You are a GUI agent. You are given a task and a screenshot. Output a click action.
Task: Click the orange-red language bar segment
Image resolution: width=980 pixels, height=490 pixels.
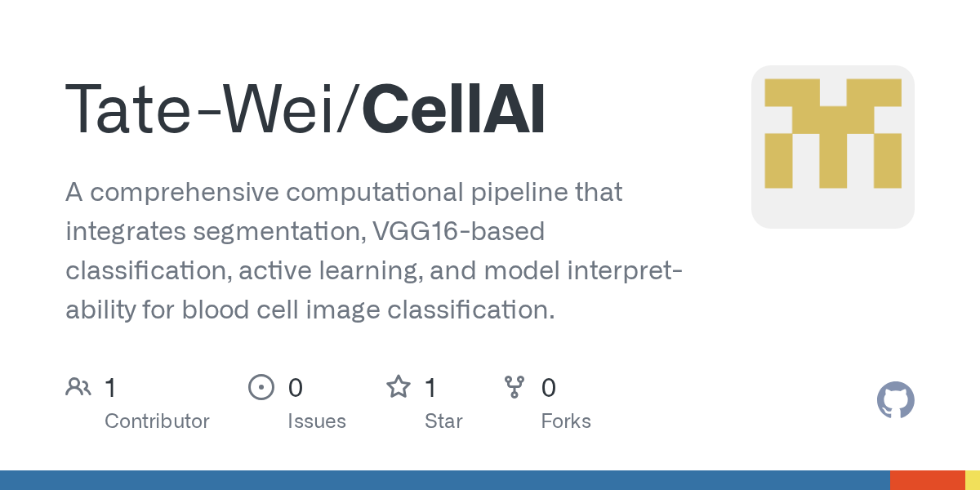tap(927, 480)
